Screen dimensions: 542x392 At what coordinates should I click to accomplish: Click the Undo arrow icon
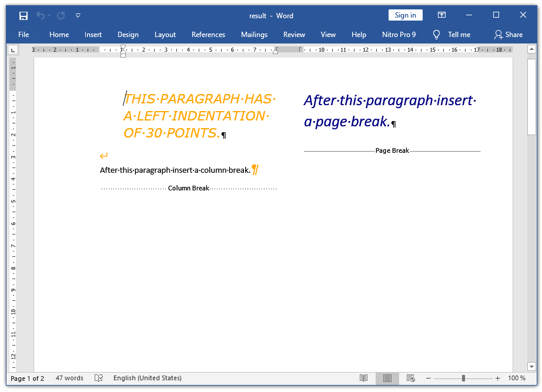(x=40, y=16)
